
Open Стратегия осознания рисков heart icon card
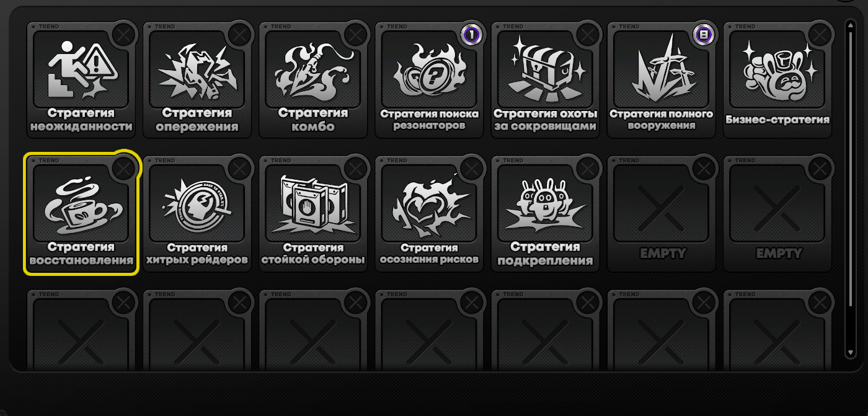429,213
